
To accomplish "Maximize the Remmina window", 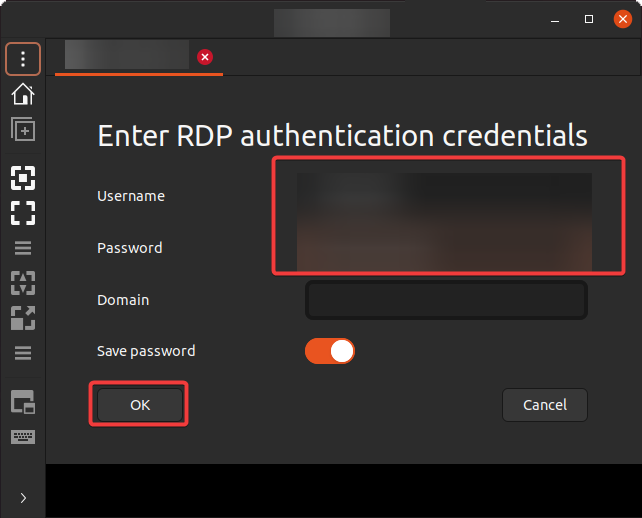I will tap(589, 19).
